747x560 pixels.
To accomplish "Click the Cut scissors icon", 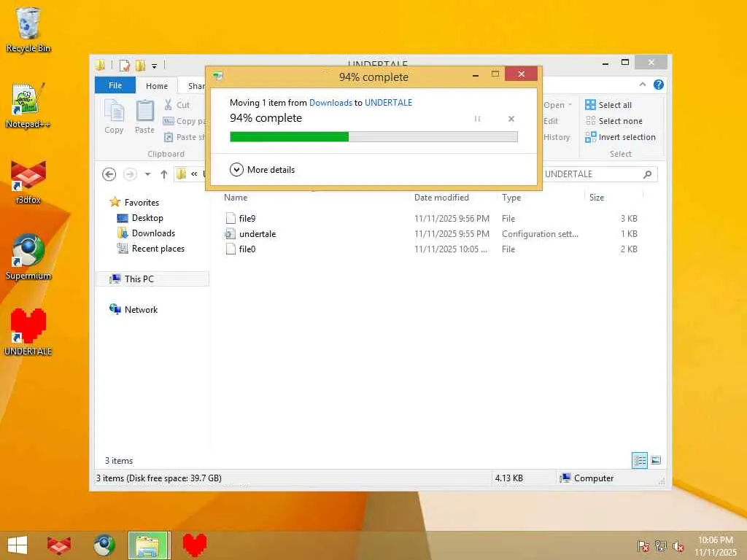I will [168, 105].
